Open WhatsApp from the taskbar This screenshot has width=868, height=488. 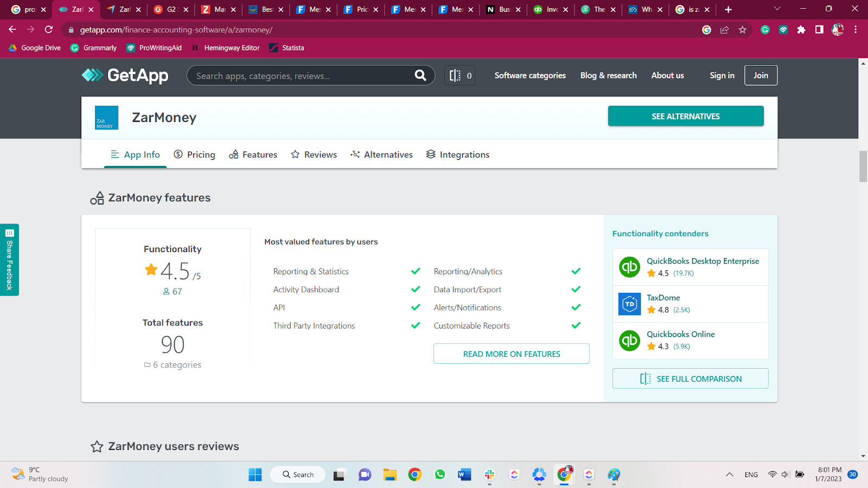pos(440,474)
